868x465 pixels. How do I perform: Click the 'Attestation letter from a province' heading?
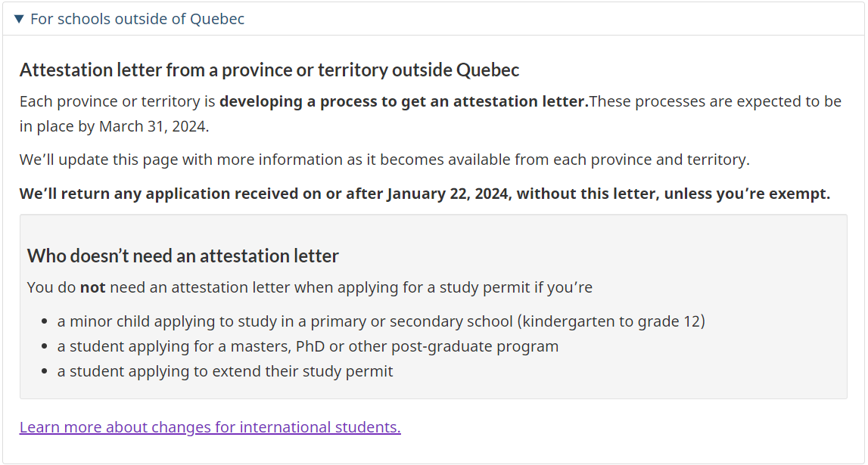tap(269, 70)
